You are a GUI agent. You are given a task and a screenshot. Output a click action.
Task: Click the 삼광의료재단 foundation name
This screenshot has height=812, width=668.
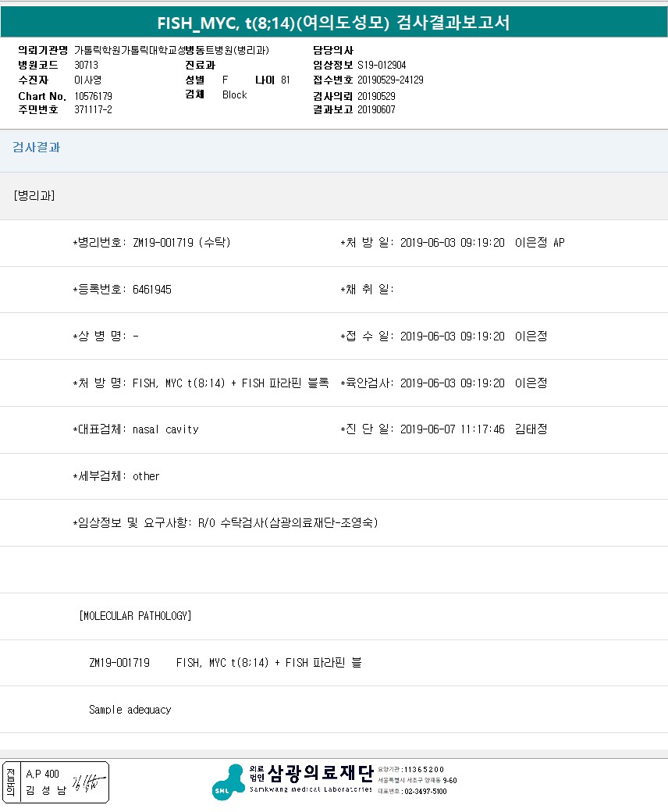coord(320,773)
